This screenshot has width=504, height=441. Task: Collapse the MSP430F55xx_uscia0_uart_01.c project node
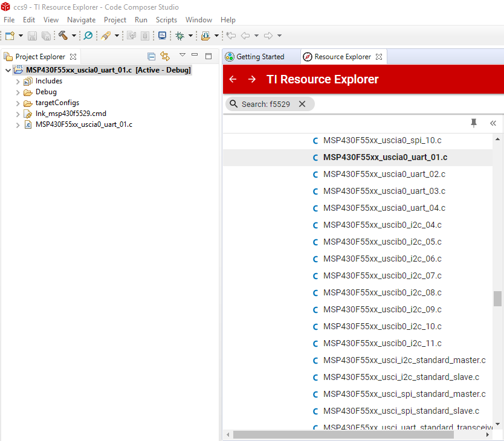8,70
